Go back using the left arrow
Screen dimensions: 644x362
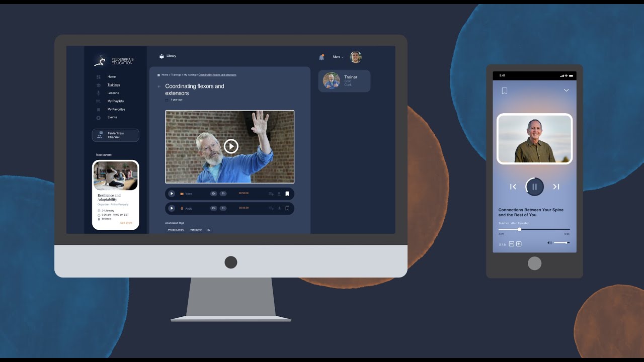click(x=159, y=86)
